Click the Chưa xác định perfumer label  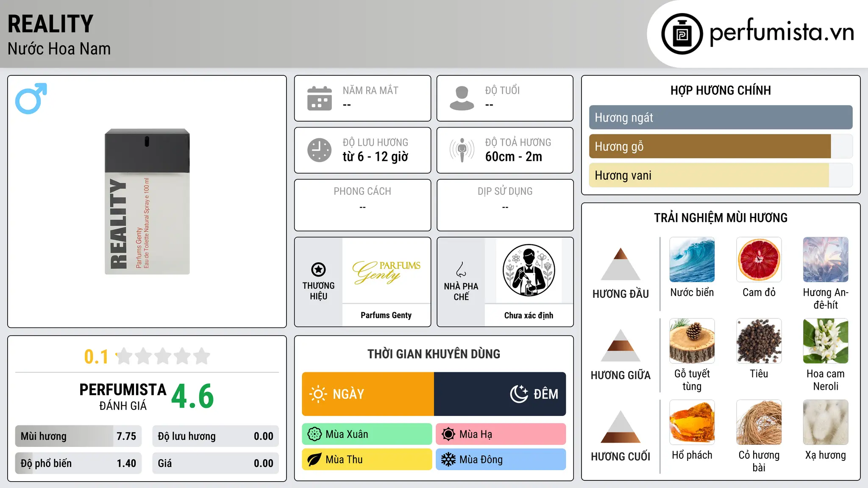529,315
